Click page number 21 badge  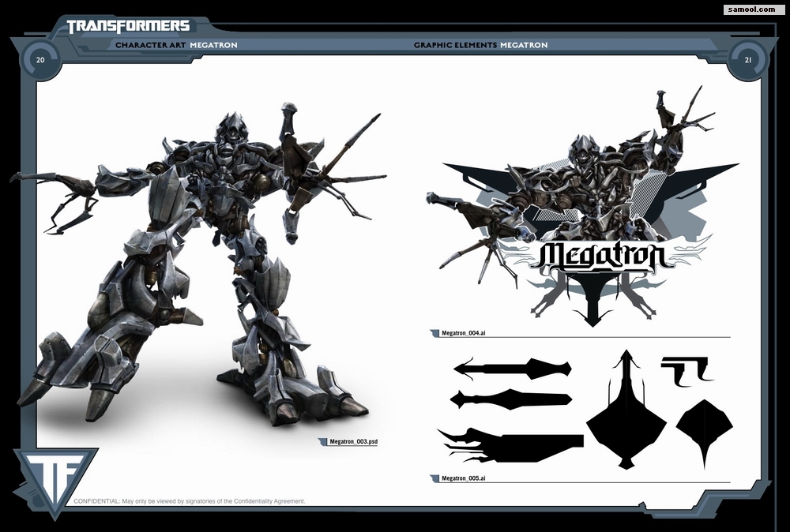pos(747,60)
